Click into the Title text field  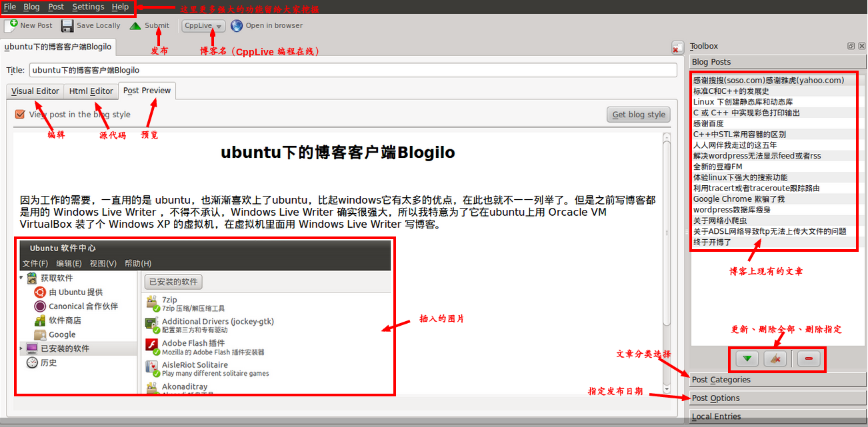353,70
